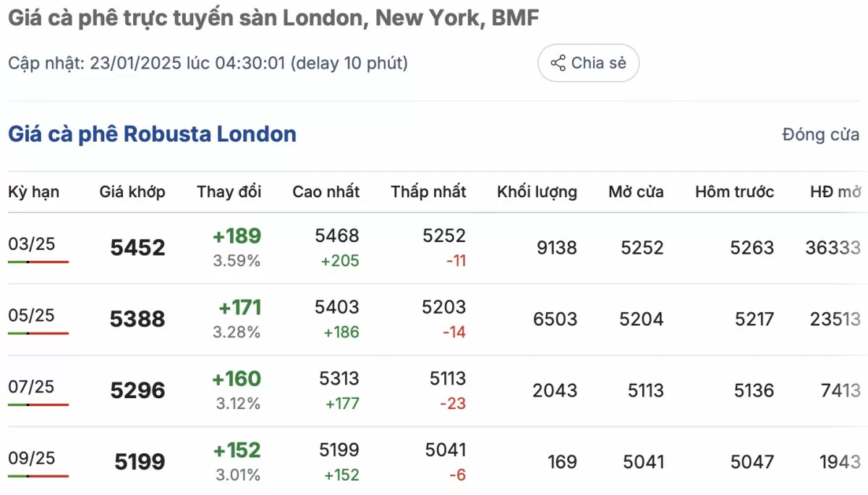Open the 05/25 contract term row
Image resolution: width=868 pixels, height=495 pixels.
[434, 319]
